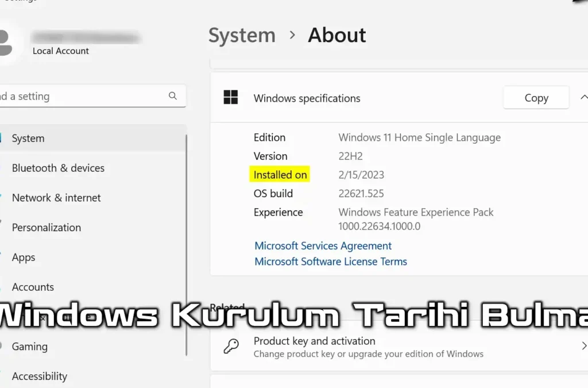Collapse the Windows specifications section chevron
This screenshot has height=388, width=588.
pyautogui.click(x=585, y=98)
